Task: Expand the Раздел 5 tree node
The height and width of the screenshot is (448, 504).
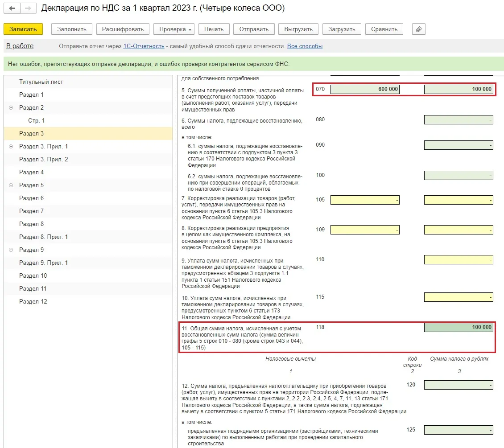Action: pos(11,185)
